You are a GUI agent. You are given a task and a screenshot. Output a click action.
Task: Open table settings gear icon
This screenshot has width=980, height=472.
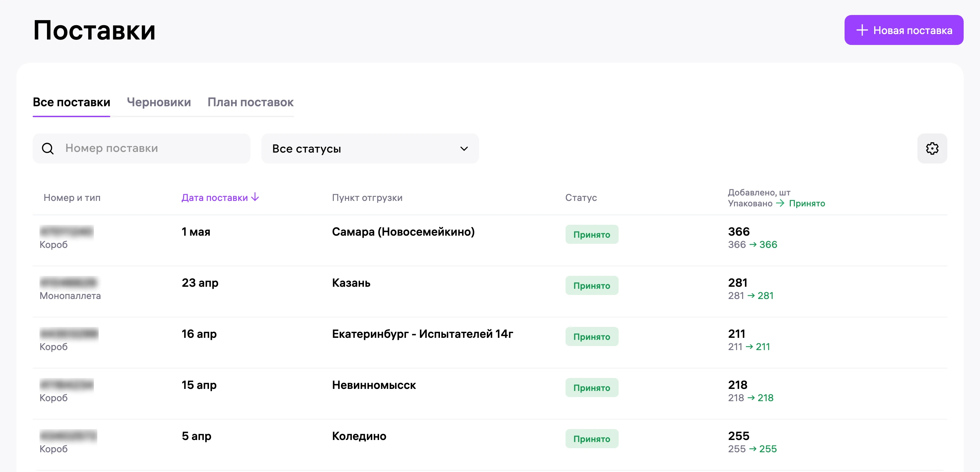coord(932,148)
